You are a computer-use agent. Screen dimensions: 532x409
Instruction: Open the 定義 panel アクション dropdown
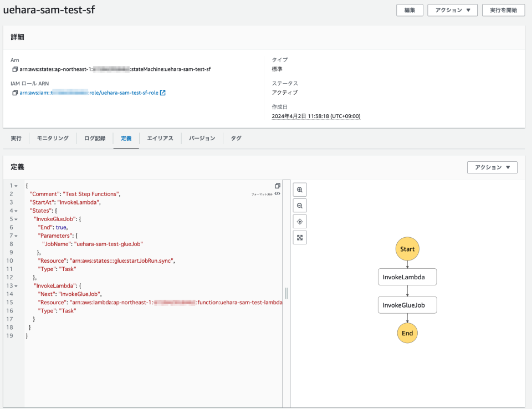point(492,167)
